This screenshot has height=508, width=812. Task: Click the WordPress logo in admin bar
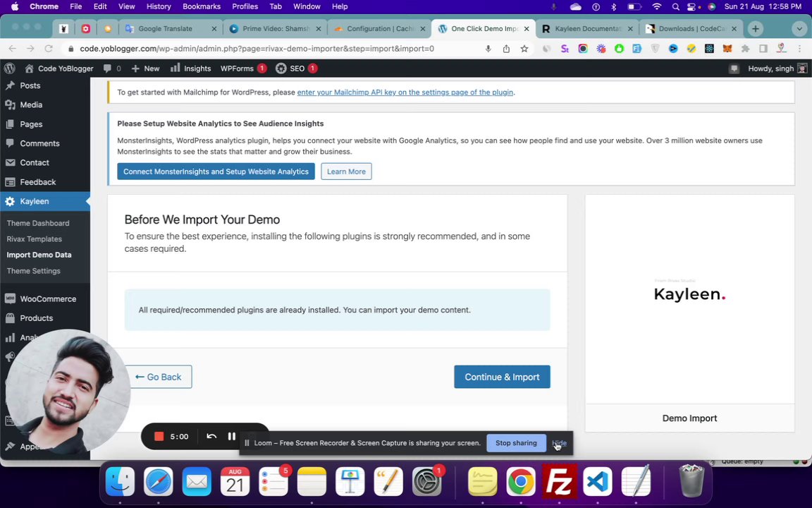(9, 68)
